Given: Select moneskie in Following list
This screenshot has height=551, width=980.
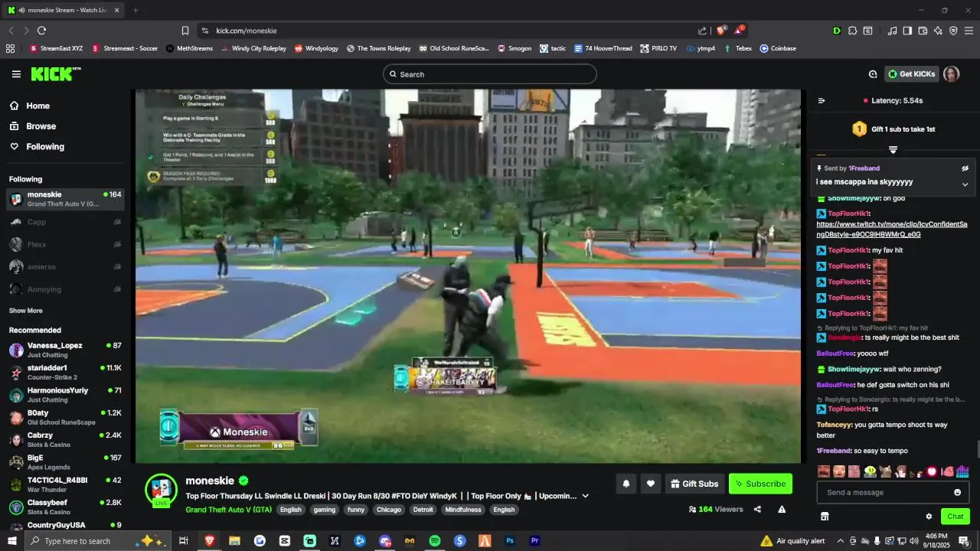Looking at the screenshot, I should click(x=64, y=199).
